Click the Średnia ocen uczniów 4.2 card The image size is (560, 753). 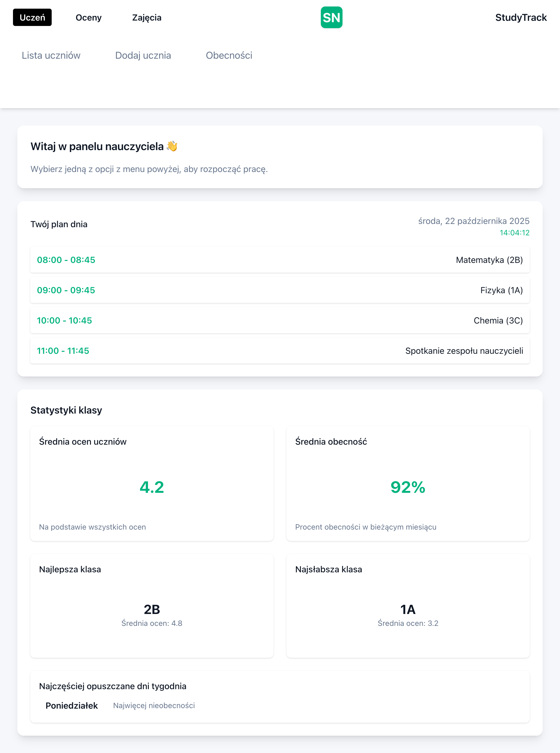tap(151, 484)
